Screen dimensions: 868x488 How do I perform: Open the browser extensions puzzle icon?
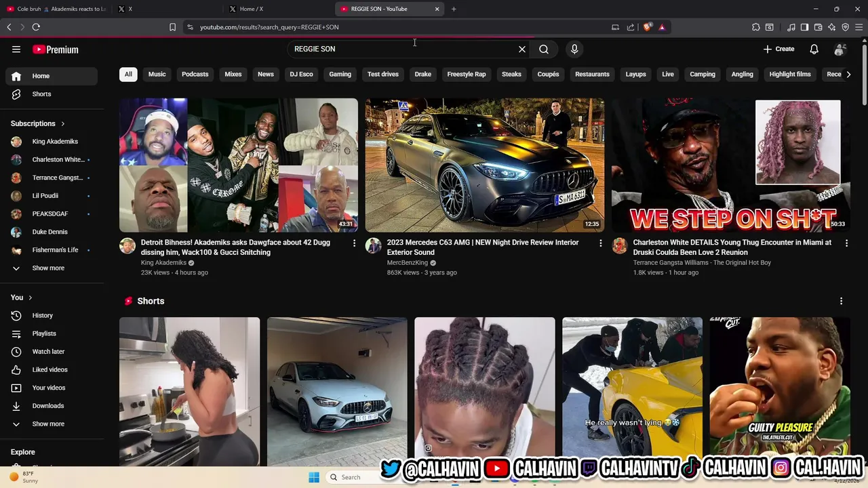tap(756, 27)
